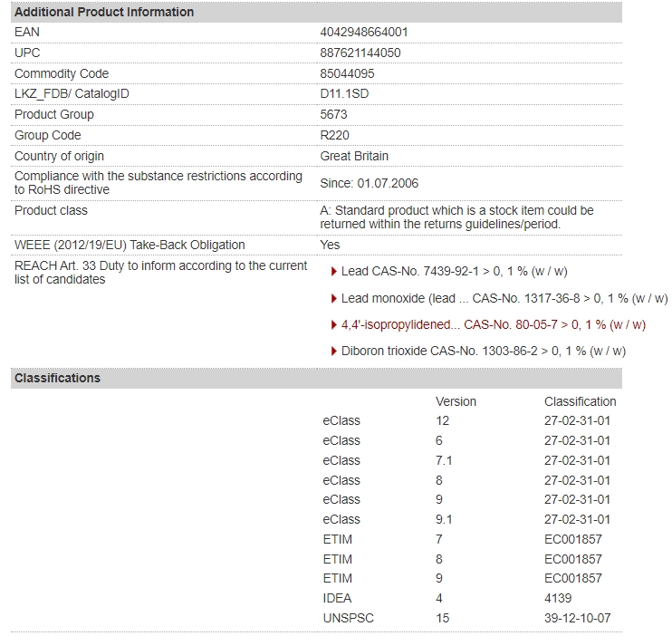
Task: Open the 4,4'-isopropylidened CAS-No. 80-05-7 link
Action: coord(494,324)
